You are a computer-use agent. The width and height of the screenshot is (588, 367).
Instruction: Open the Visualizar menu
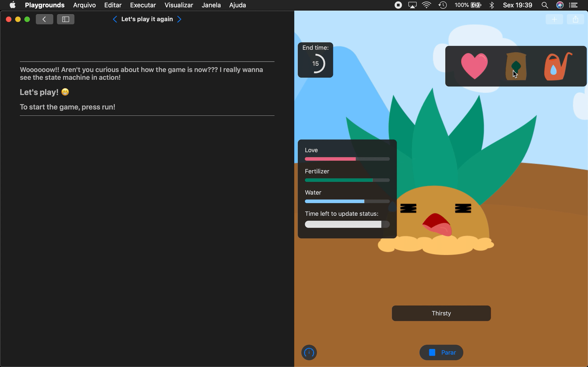pyautogui.click(x=179, y=5)
